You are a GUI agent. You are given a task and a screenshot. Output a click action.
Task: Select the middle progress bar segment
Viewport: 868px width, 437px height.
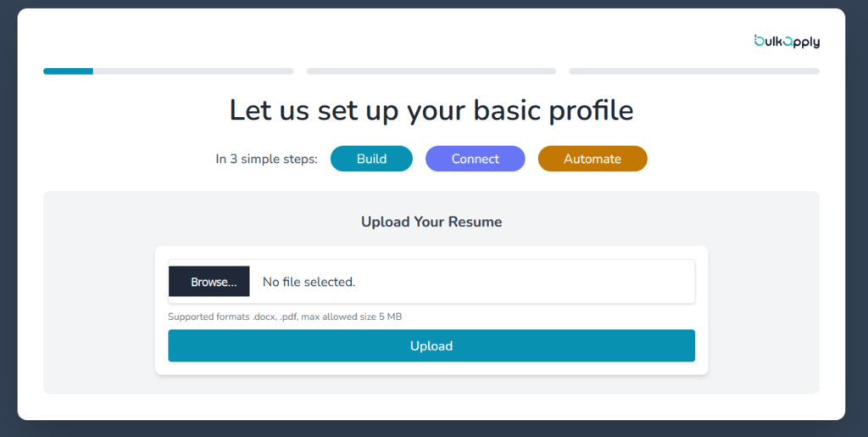click(x=431, y=71)
